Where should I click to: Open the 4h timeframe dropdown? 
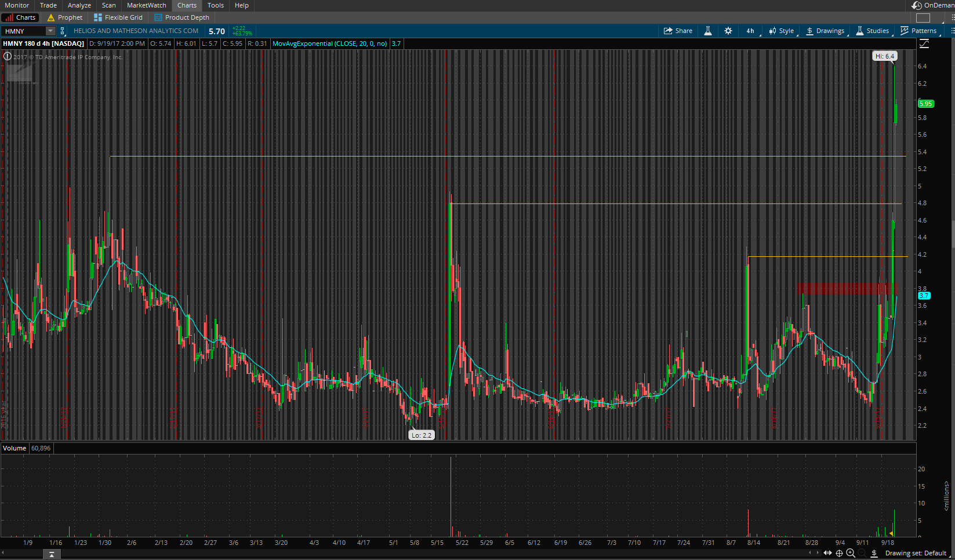pos(750,31)
